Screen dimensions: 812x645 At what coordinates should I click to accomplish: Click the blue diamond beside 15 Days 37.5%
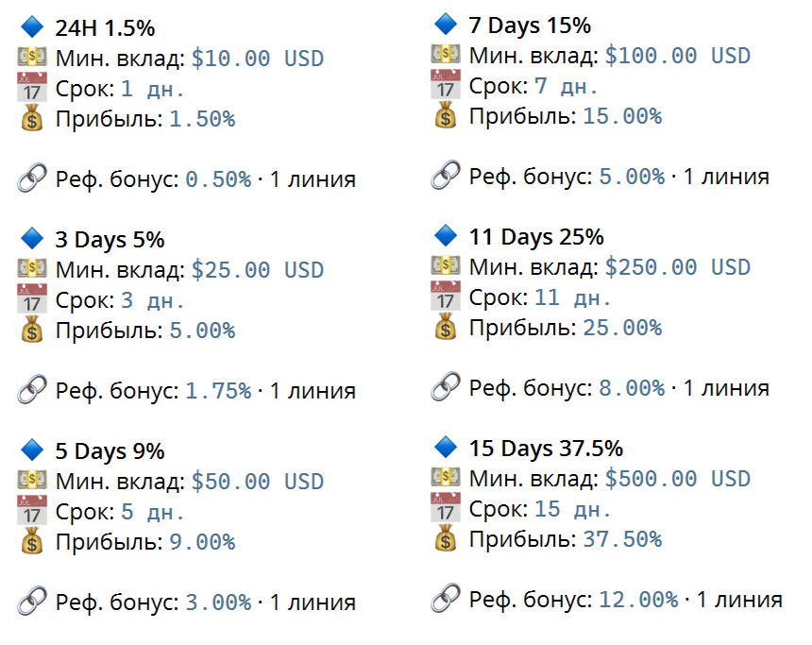tap(446, 447)
